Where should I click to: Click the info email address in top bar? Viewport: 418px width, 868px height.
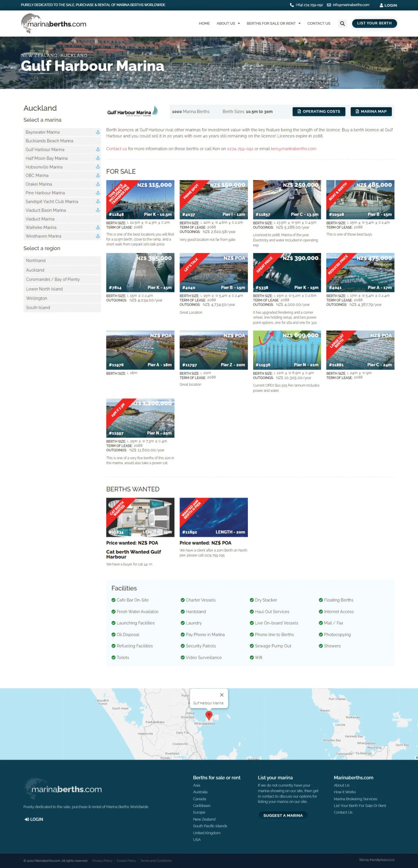tap(348, 5)
